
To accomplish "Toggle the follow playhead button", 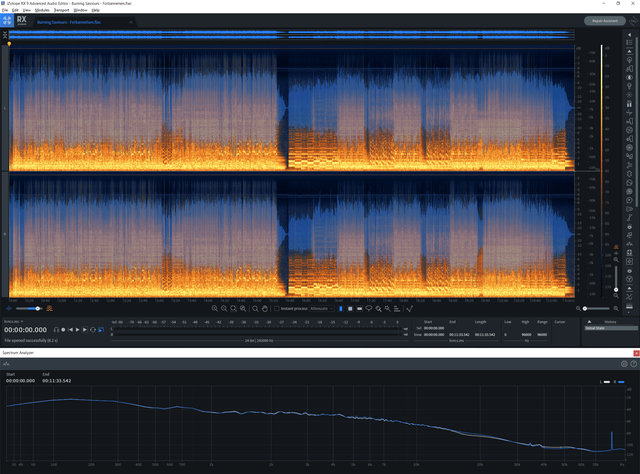I will click(x=101, y=329).
